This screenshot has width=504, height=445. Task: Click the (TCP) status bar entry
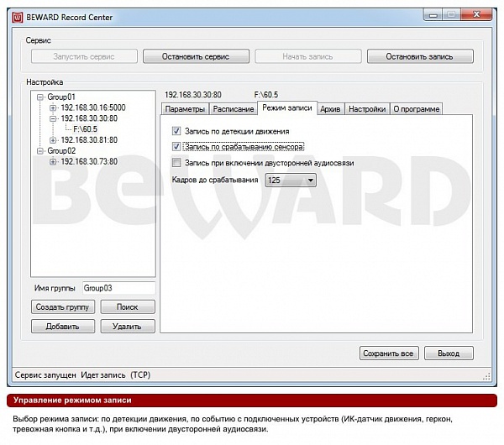coord(140,375)
